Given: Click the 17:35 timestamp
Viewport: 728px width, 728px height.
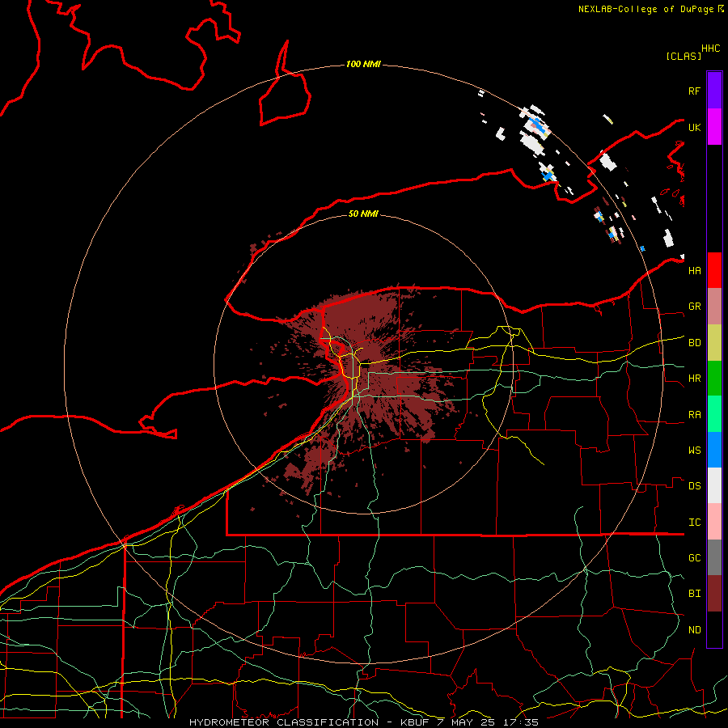Looking at the screenshot, I should point(521,722).
